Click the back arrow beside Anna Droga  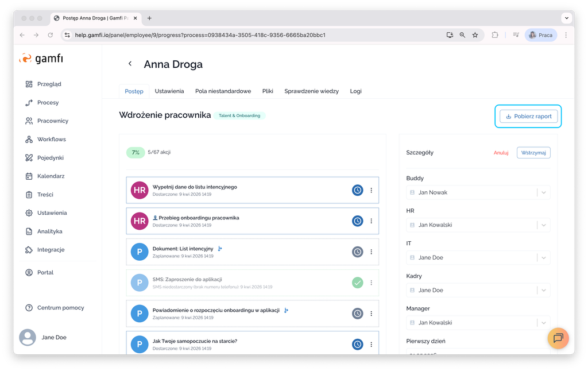pos(130,64)
